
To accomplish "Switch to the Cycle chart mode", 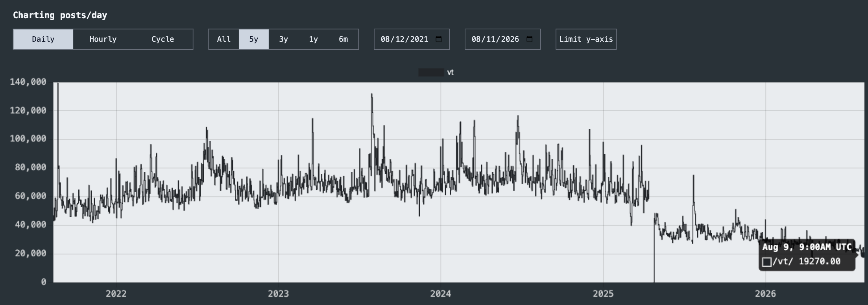I will (x=163, y=39).
